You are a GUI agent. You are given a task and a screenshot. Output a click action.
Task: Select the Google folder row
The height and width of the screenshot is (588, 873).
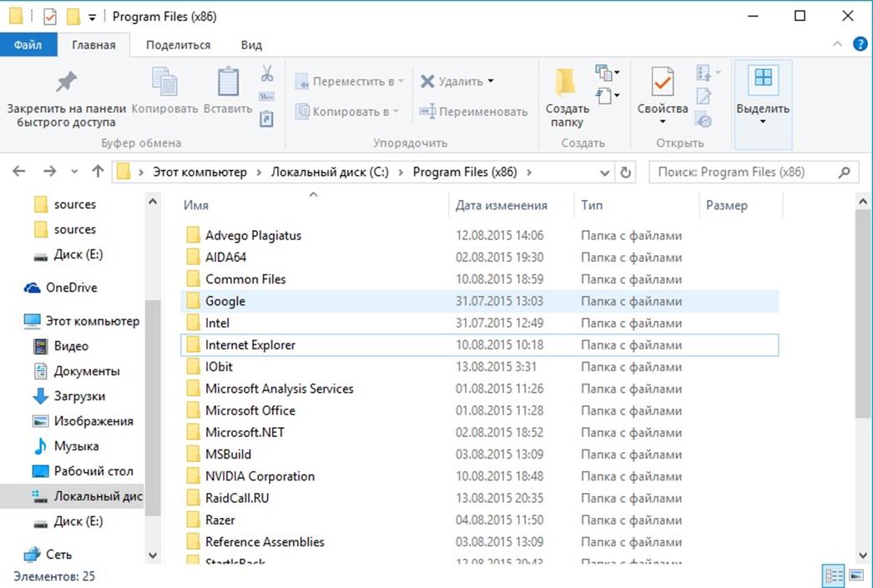point(479,301)
